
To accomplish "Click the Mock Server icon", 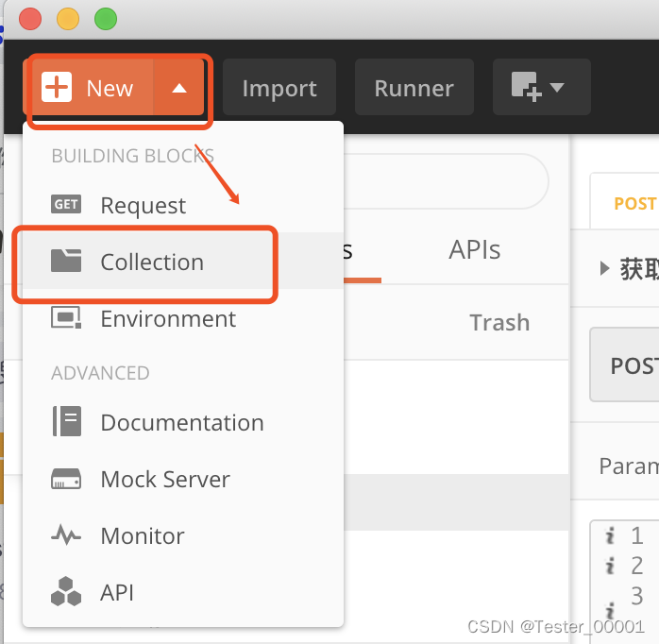I will pos(66,479).
